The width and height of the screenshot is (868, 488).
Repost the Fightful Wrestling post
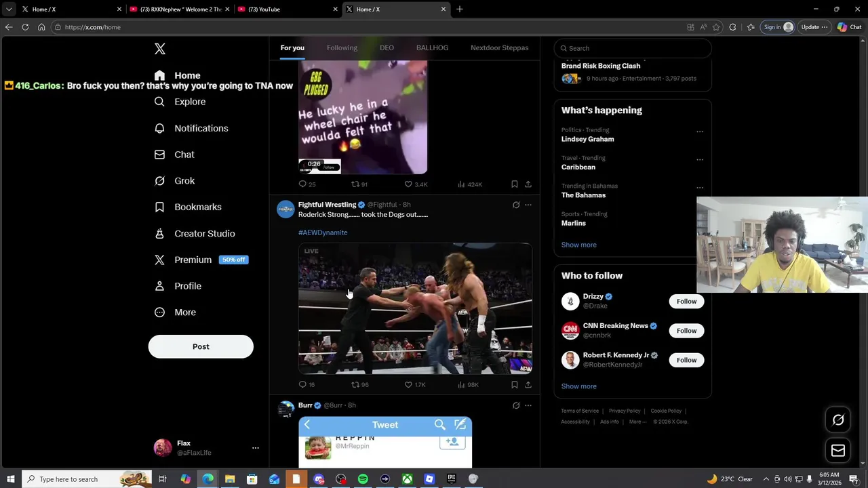tap(360, 384)
